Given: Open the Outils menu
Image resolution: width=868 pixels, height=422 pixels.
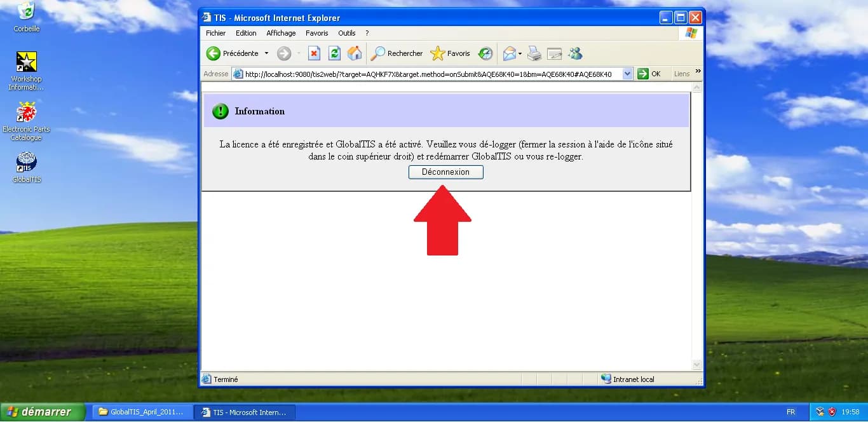Looking at the screenshot, I should [x=347, y=33].
